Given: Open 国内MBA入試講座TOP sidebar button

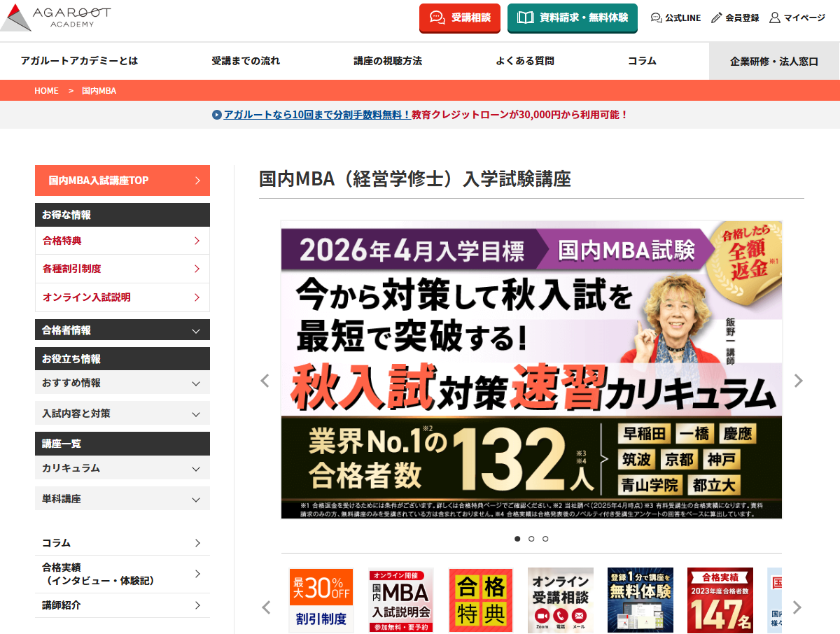Looking at the screenshot, I should point(122,181).
